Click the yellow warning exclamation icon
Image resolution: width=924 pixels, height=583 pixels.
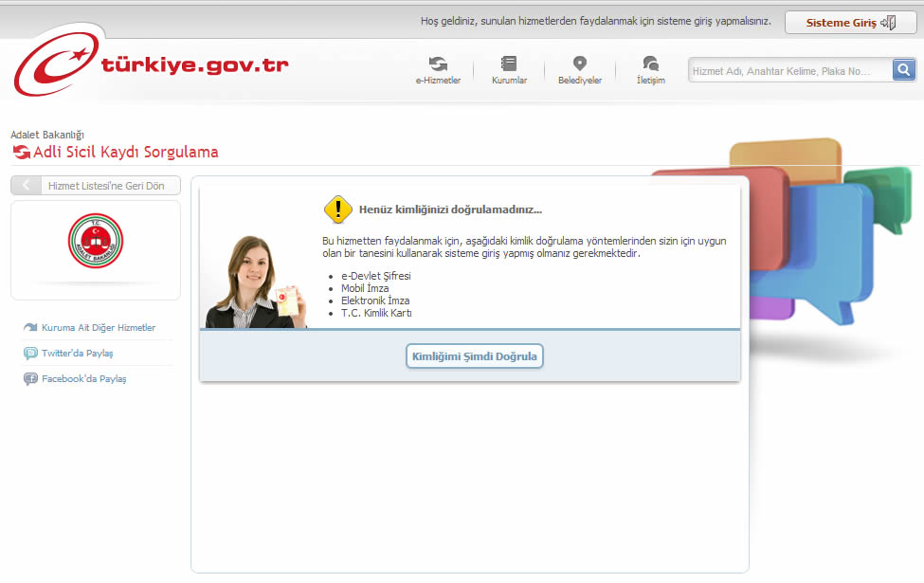337,209
